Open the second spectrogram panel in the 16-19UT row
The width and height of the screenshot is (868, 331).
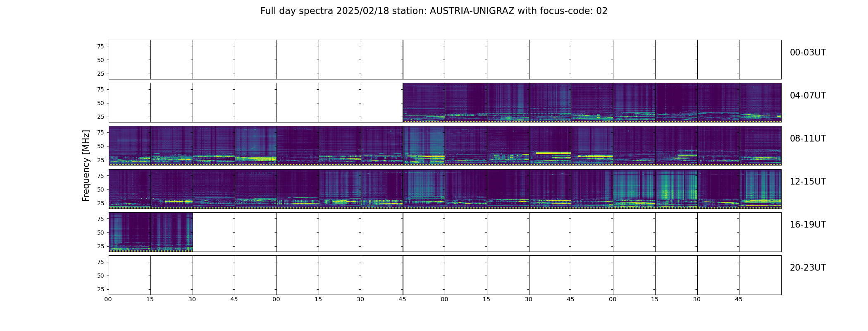172,232
